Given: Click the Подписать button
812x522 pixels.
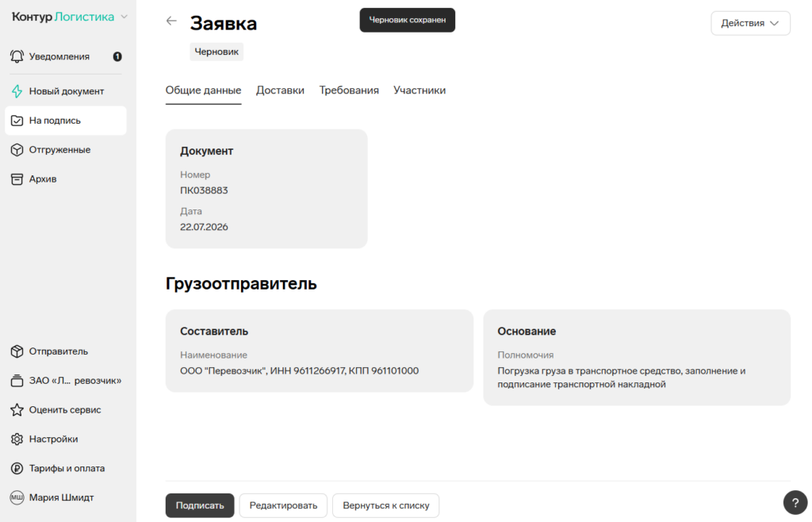Looking at the screenshot, I should 200,505.
